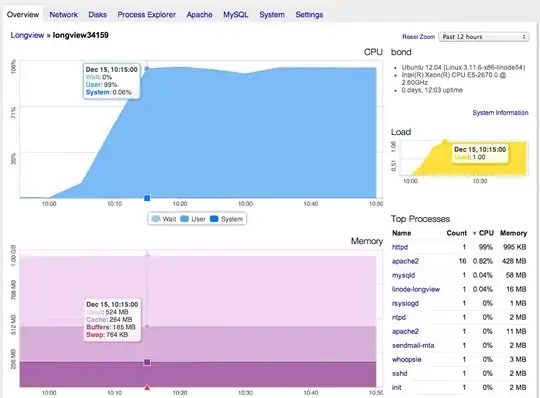Open the init process link
Image resolution: width=540 pixels, height=398 pixels.
(397, 388)
